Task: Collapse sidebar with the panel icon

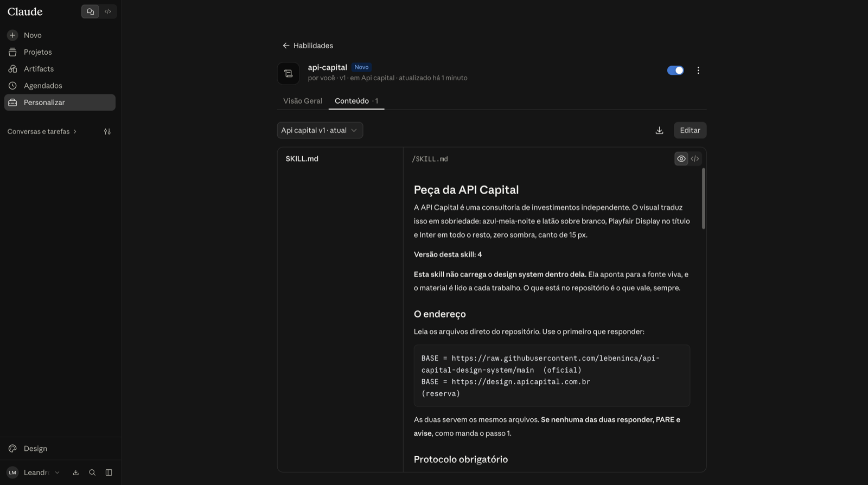Action: pos(109,473)
